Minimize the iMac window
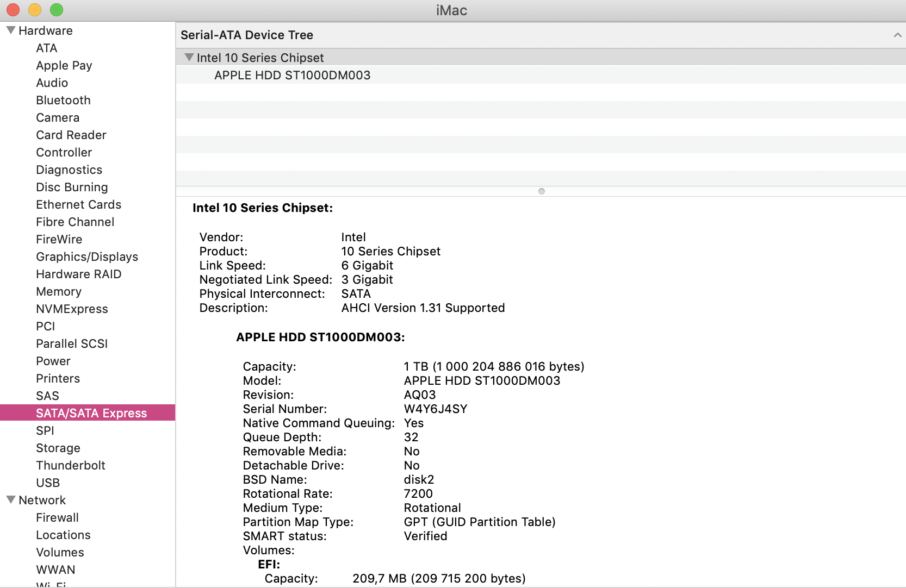This screenshot has height=588, width=906. 35,10
